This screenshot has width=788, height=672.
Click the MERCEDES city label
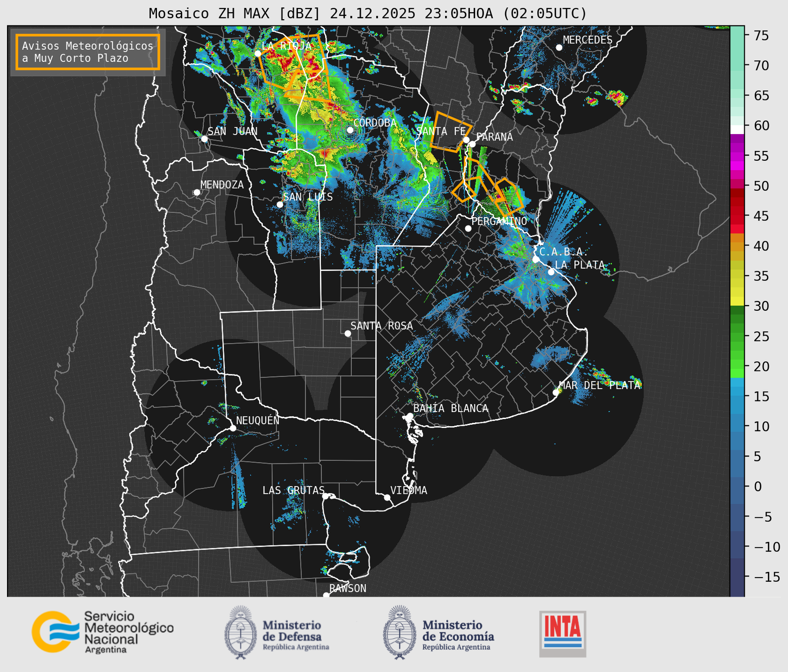[x=588, y=40]
